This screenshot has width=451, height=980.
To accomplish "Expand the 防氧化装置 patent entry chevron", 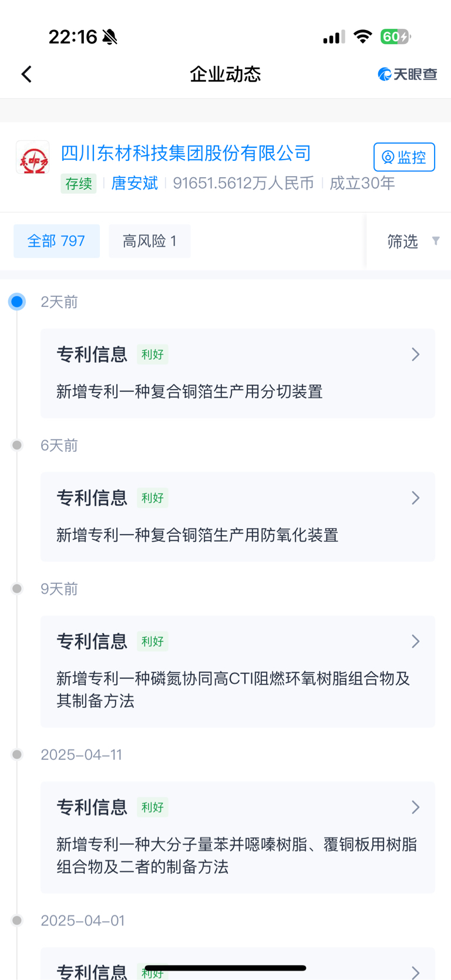I will 416,498.
